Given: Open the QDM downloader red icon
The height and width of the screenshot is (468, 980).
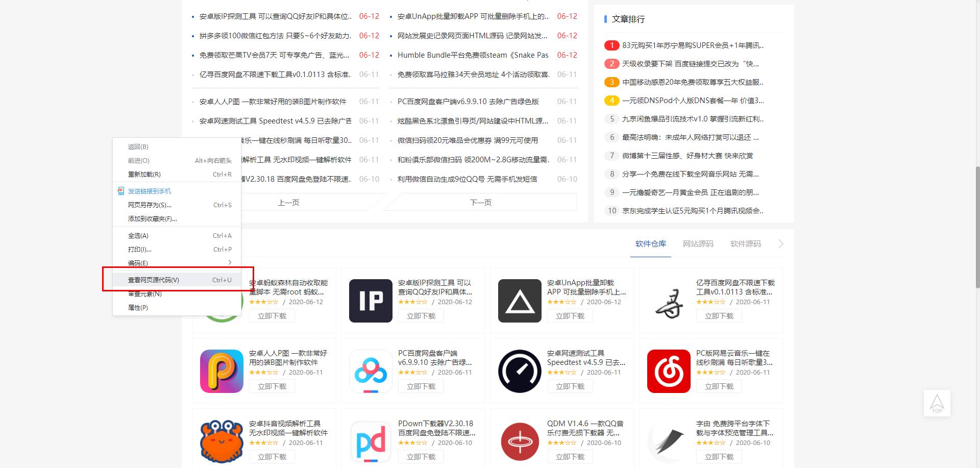Looking at the screenshot, I should (x=519, y=441).
